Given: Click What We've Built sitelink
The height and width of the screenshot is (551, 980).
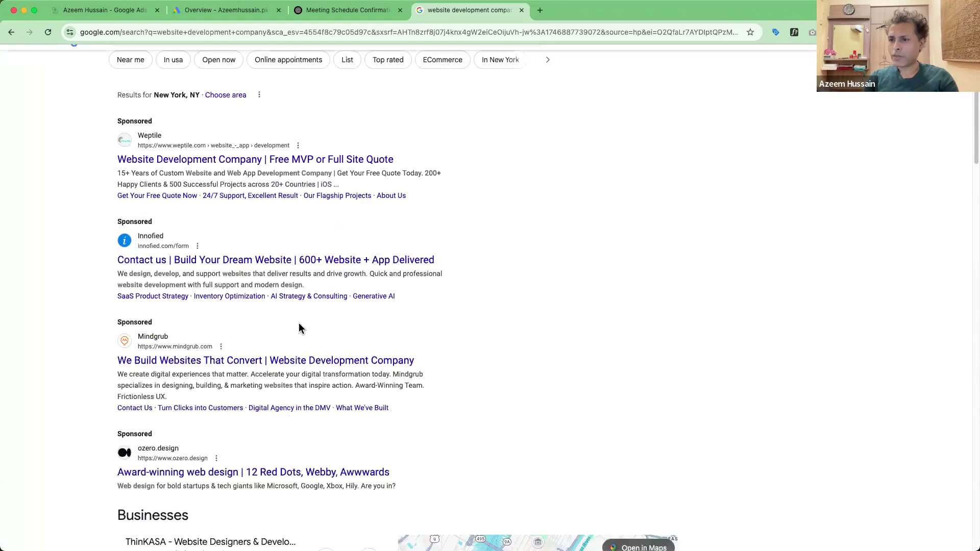Looking at the screenshot, I should [362, 408].
